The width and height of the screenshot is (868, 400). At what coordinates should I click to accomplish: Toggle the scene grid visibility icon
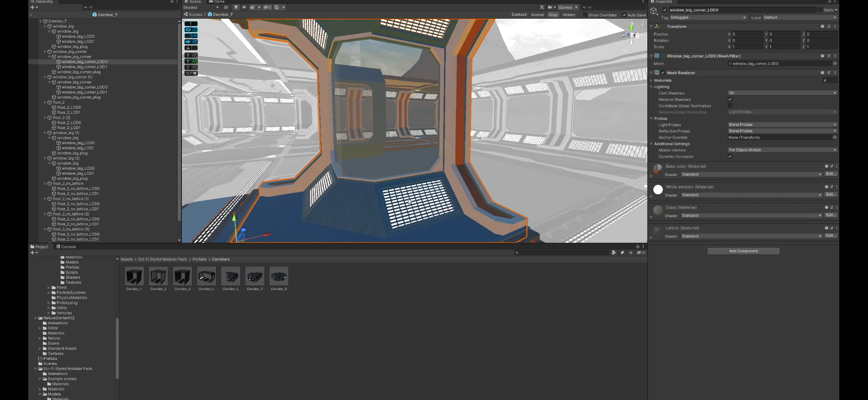(277, 7)
